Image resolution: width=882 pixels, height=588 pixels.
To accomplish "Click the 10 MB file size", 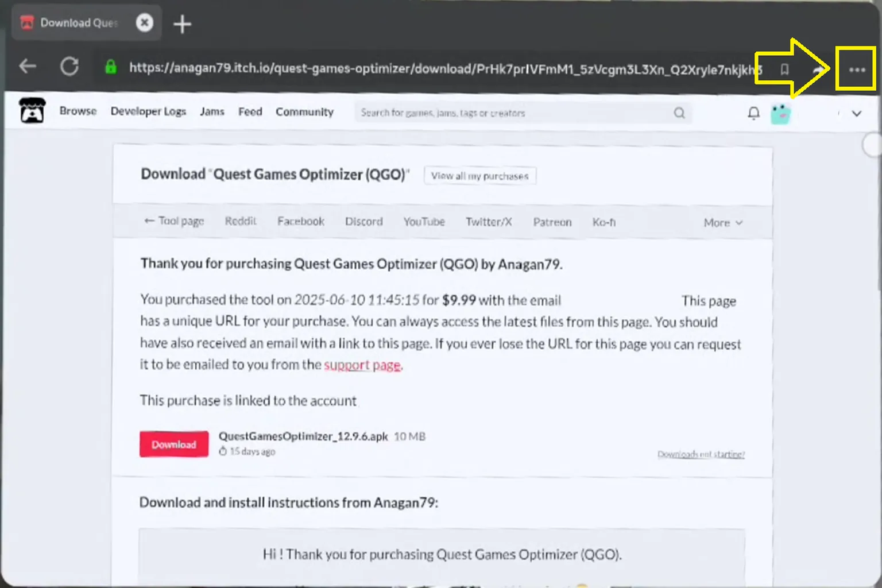I will (409, 437).
